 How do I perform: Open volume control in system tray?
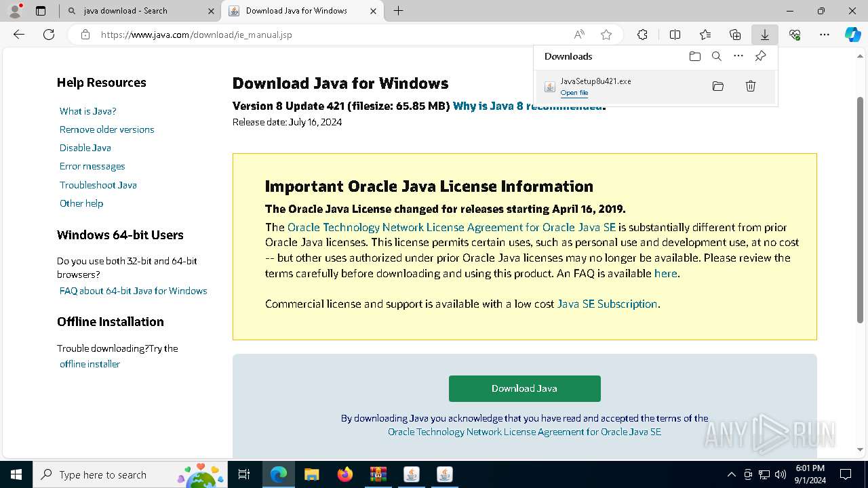781,474
